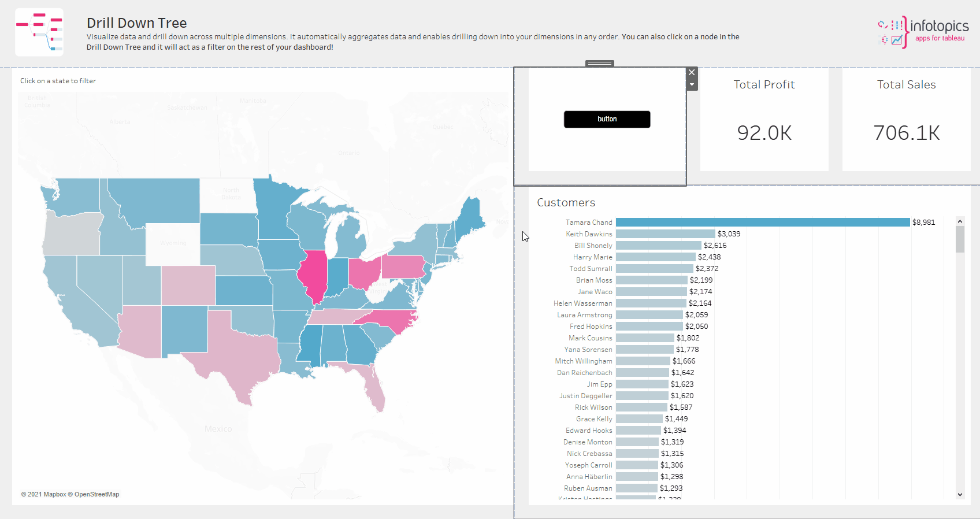Click the Total Sales 706.1K value
The height and width of the screenshot is (519, 980).
pos(906,133)
